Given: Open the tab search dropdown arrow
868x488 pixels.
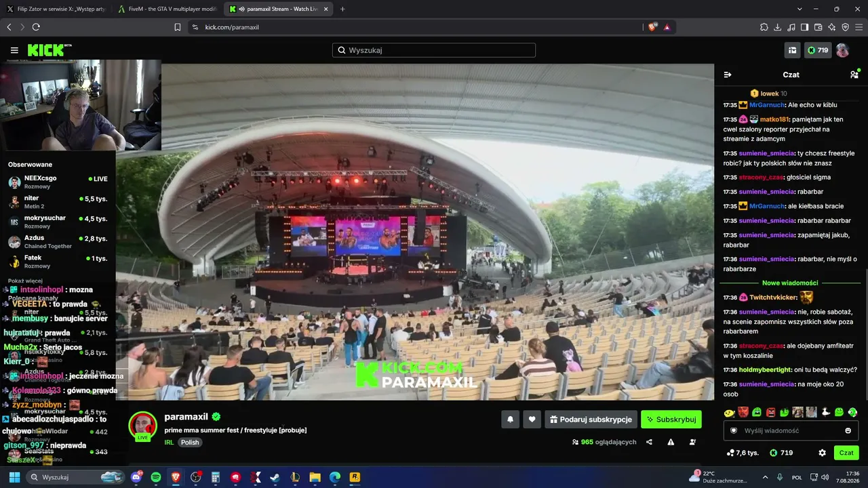Looking at the screenshot, I should tap(800, 9).
